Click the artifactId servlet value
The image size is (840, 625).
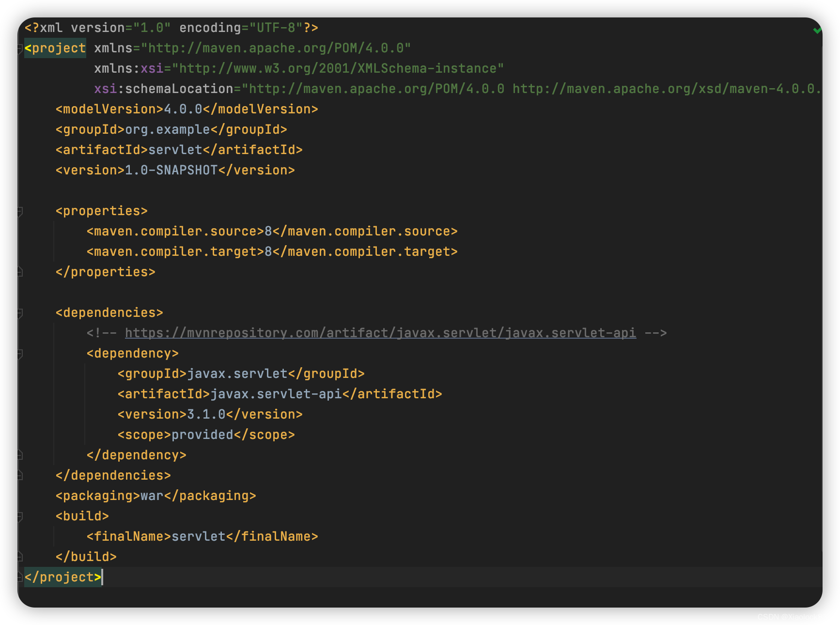(175, 150)
